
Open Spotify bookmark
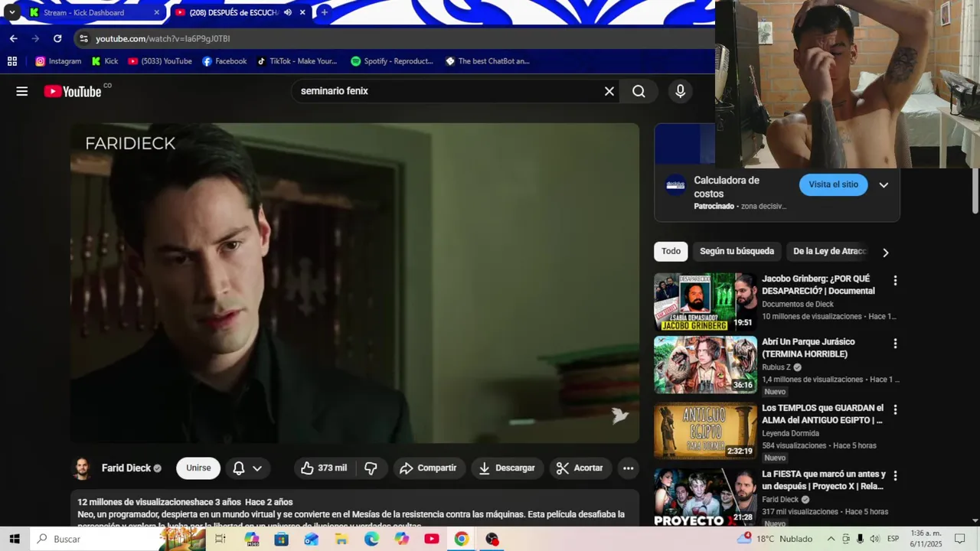click(x=392, y=61)
